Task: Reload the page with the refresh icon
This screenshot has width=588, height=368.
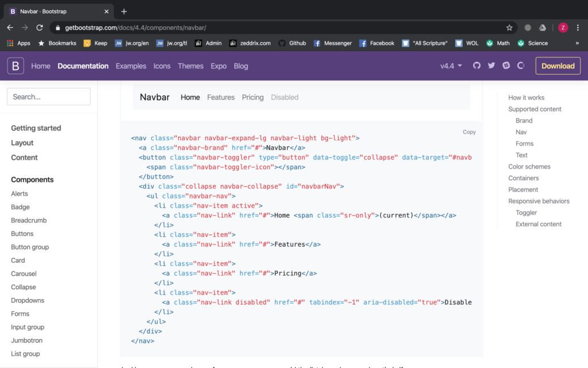Action: click(x=40, y=28)
